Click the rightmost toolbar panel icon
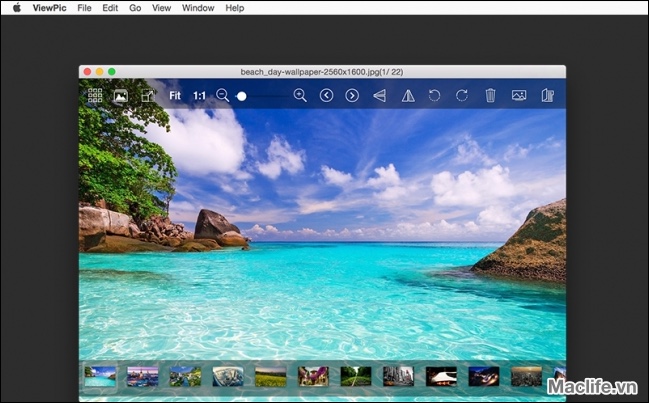 (548, 96)
